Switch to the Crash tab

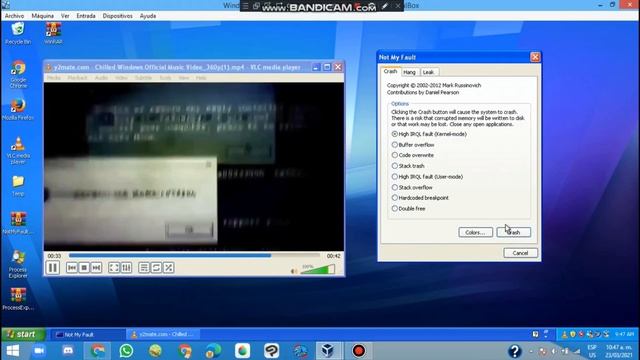coord(390,71)
